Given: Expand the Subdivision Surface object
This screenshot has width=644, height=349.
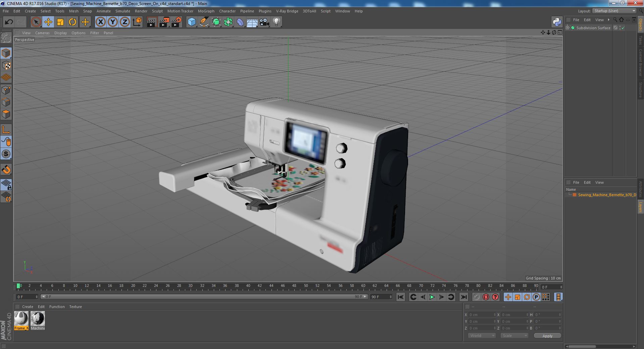Looking at the screenshot, I should tap(567, 28).
